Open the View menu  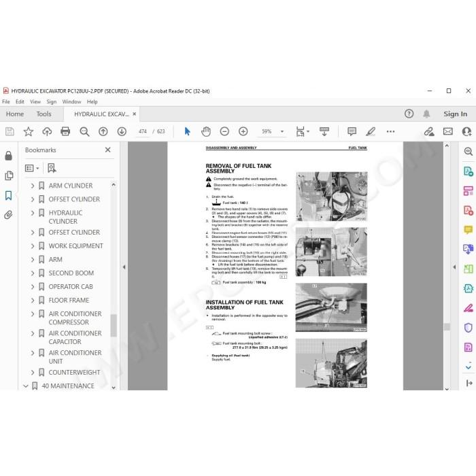click(x=35, y=102)
